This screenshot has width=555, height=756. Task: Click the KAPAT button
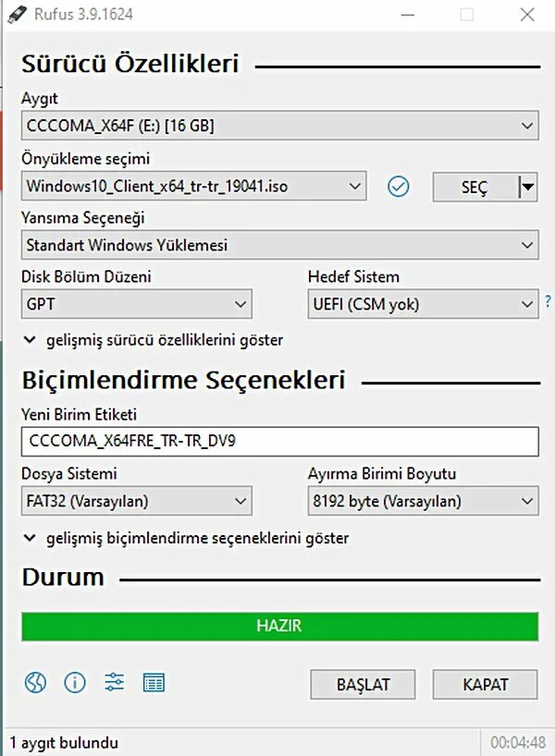[485, 684]
